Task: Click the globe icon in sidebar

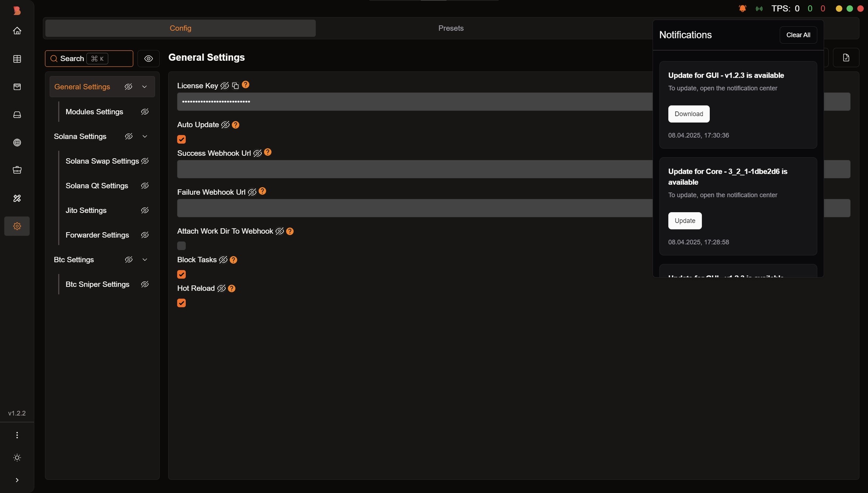Action: tap(17, 142)
